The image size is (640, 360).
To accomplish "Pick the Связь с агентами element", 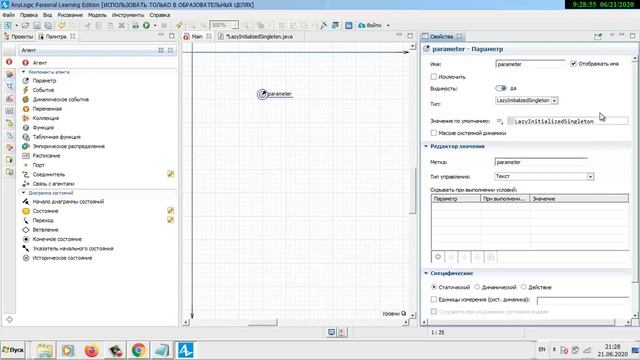I will click(x=53, y=184).
